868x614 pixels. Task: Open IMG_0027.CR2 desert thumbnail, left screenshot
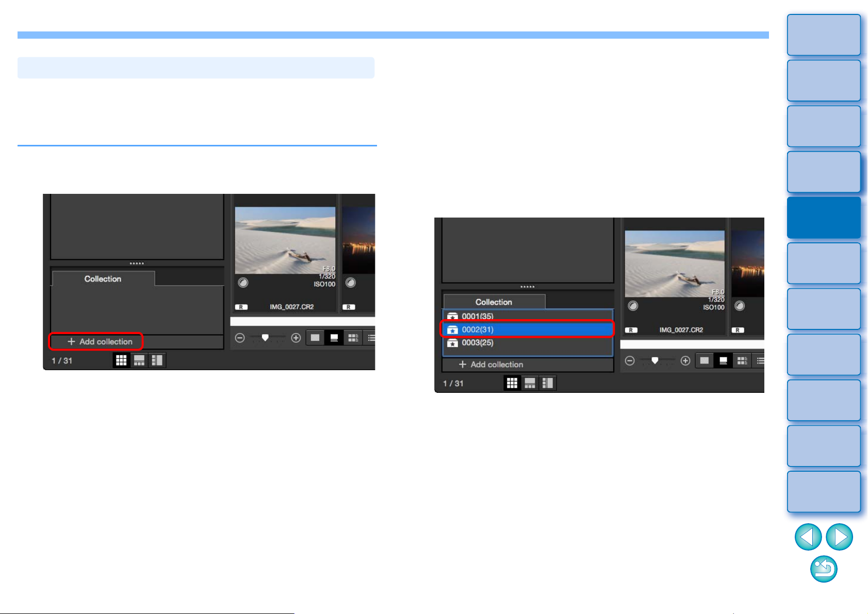tap(285, 240)
